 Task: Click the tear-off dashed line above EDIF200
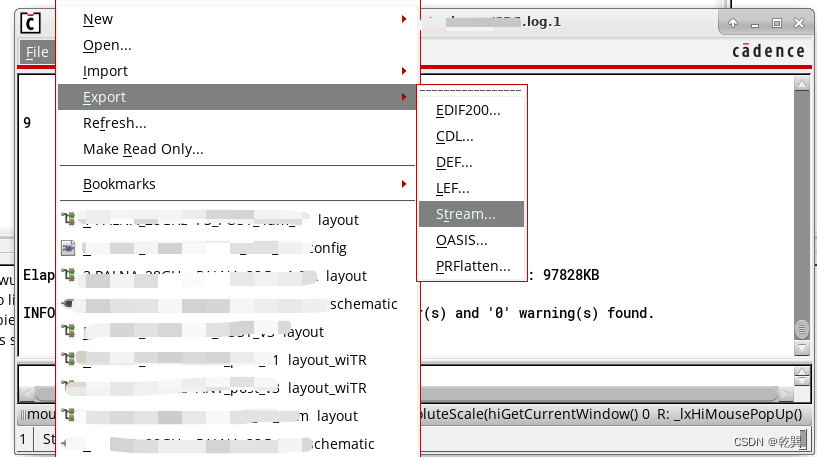pos(472,91)
